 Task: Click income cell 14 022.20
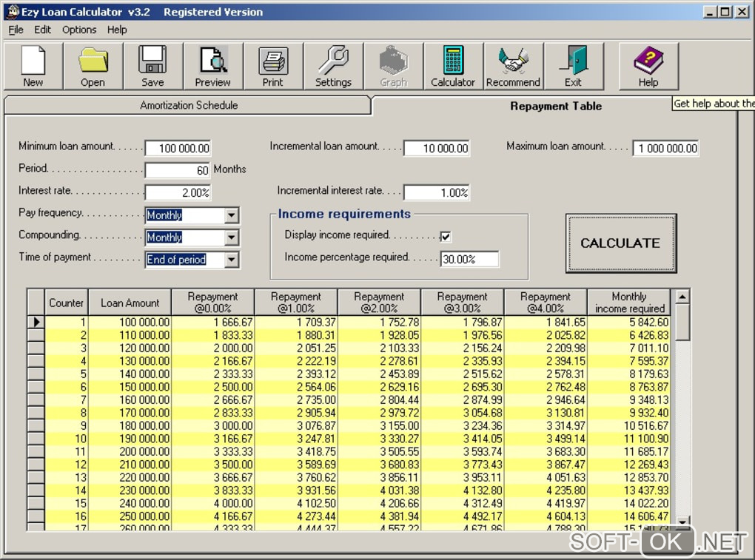pos(629,503)
